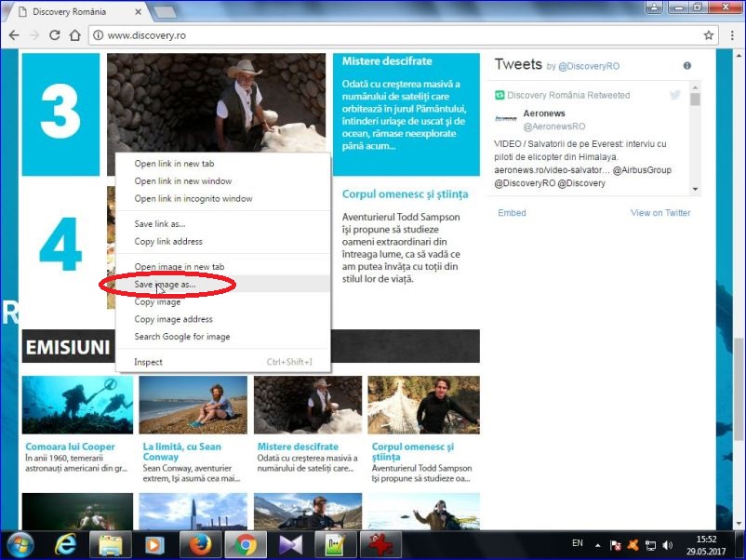Go to the Home page icon
This screenshot has width=746, height=560.
coord(75,35)
